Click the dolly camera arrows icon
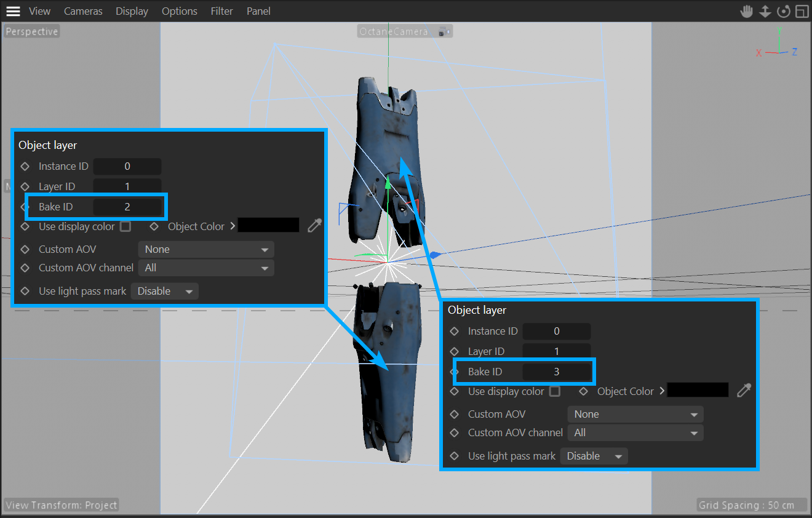The image size is (812, 518). (765, 12)
